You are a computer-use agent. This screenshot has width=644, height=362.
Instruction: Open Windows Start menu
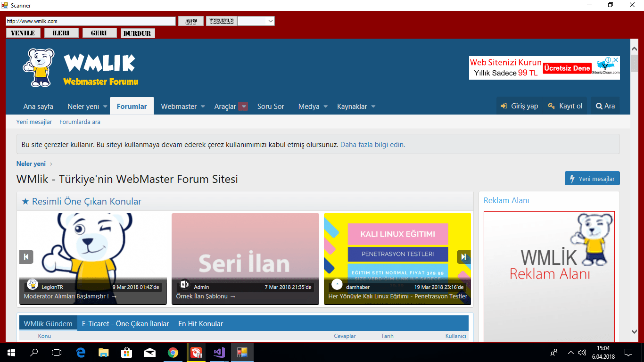(x=11, y=352)
